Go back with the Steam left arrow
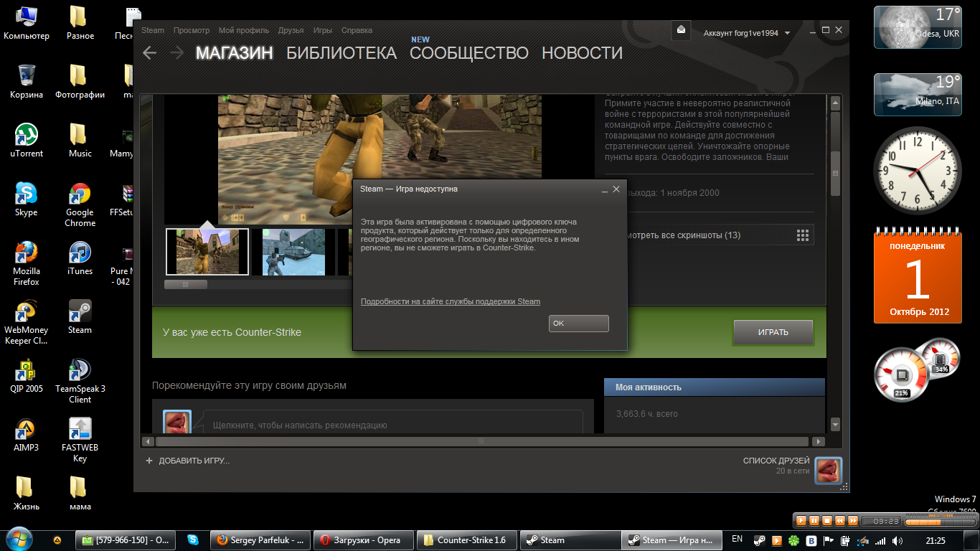Viewport: 980px width, 551px height. (149, 52)
